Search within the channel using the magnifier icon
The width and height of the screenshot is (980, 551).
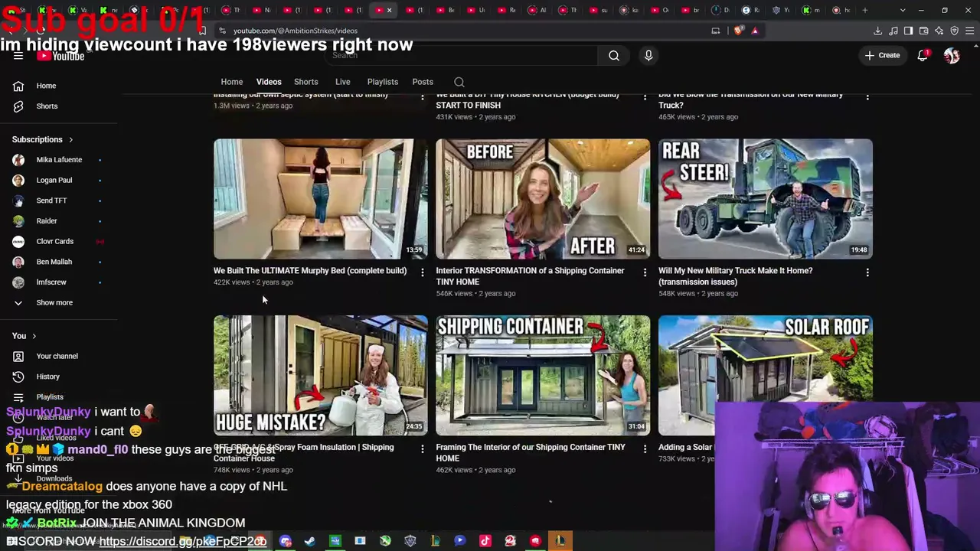[x=459, y=82]
